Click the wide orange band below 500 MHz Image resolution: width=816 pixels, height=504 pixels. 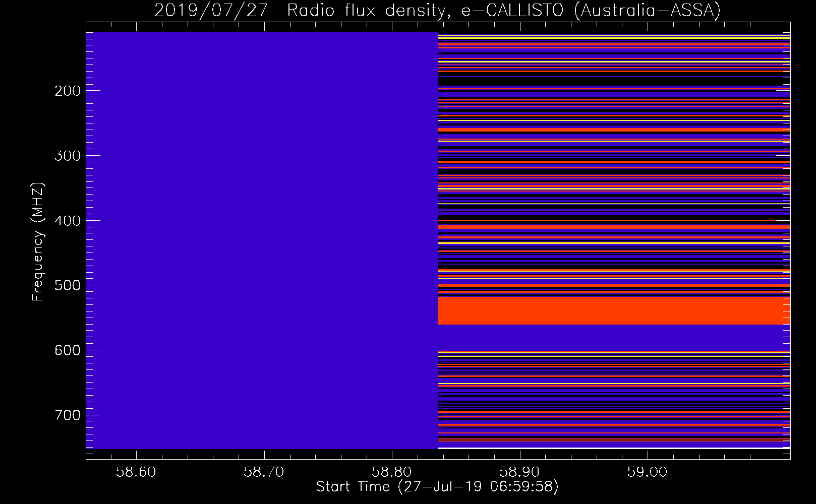(x=614, y=310)
